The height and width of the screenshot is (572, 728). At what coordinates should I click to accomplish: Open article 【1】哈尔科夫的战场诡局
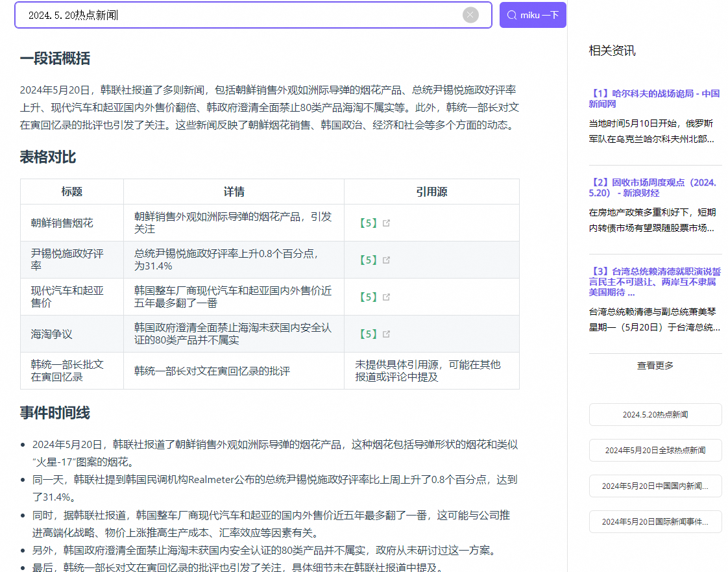tap(654, 99)
